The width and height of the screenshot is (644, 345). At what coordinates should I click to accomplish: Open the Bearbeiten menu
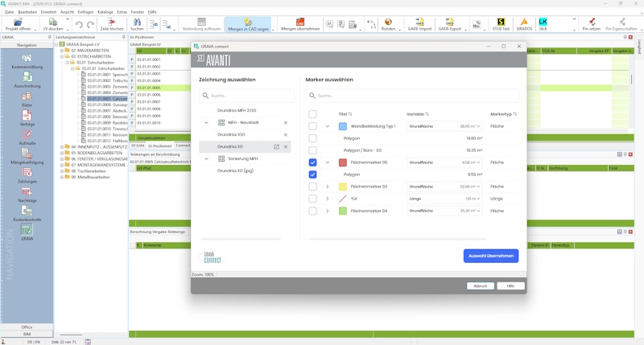[x=27, y=12]
